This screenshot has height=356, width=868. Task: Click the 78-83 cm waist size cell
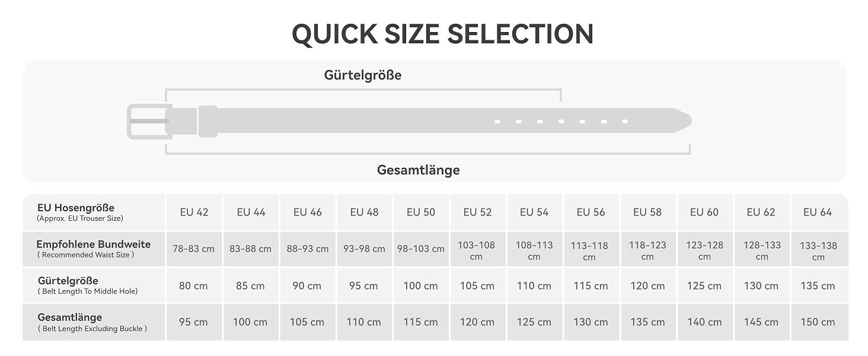coord(194,249)
